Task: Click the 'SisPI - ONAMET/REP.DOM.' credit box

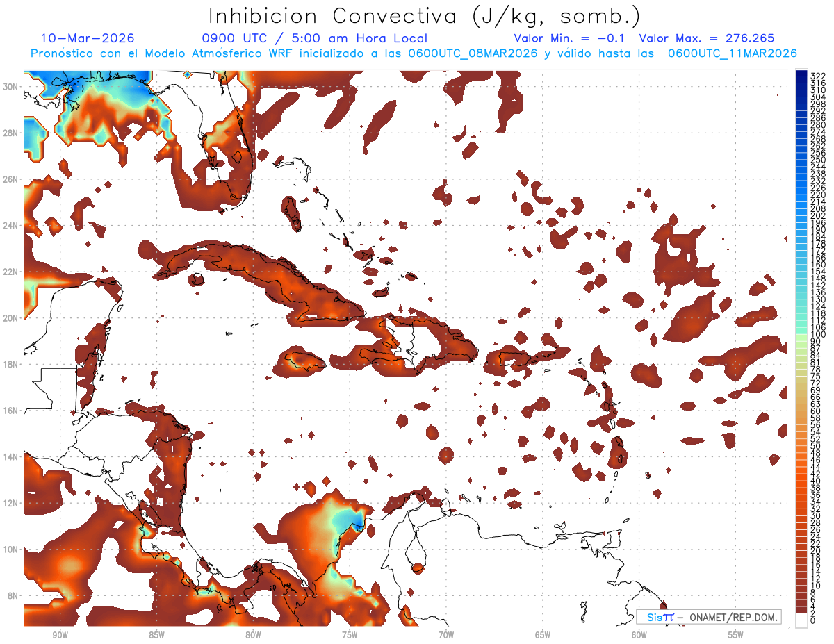Action: (x=708, y=617)
